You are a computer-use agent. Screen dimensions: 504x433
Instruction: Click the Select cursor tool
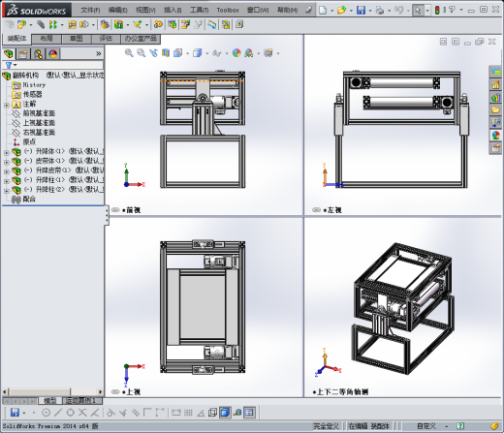(418, 11)
